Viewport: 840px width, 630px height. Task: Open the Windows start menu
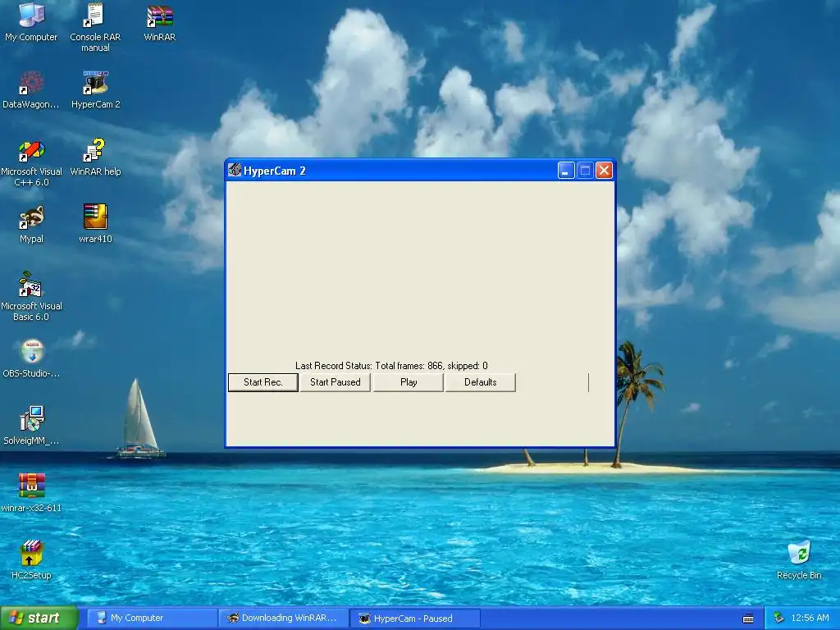[x=39, y=619]
